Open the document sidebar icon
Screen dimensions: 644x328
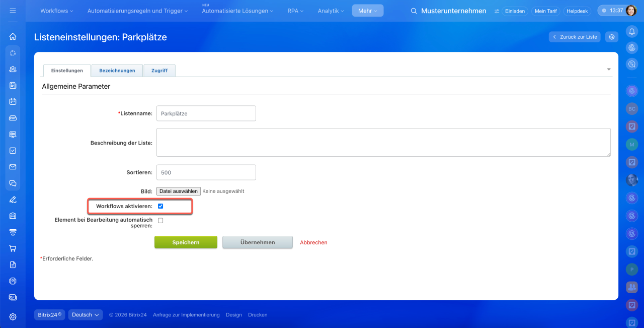(x=13, y=265)
